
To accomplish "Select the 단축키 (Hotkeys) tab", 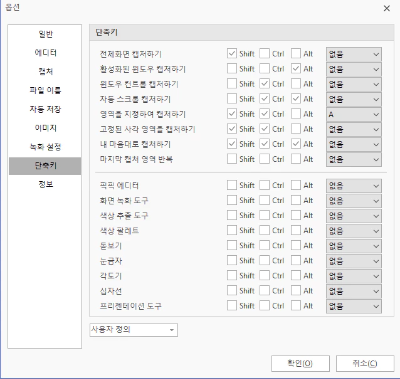I will click(45, 166).
